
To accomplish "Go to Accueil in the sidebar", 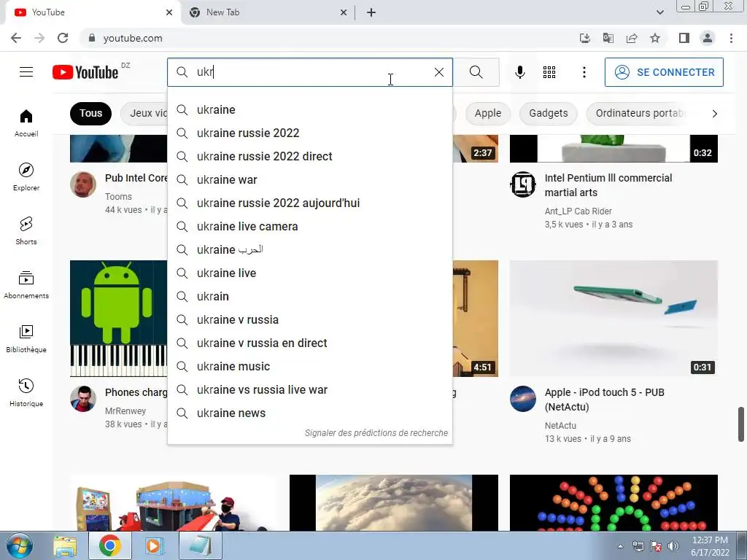I will 26,122.
